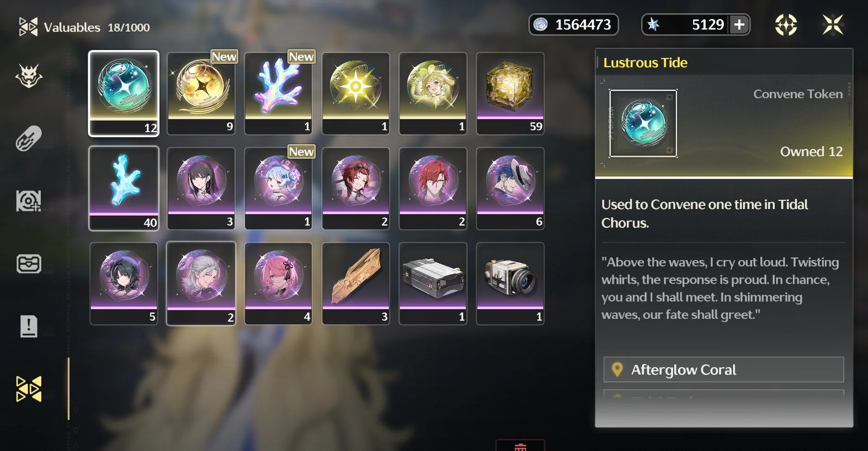Select the bronze feather-shaped item with 3
868x451 pixels.
click(356, 283)
